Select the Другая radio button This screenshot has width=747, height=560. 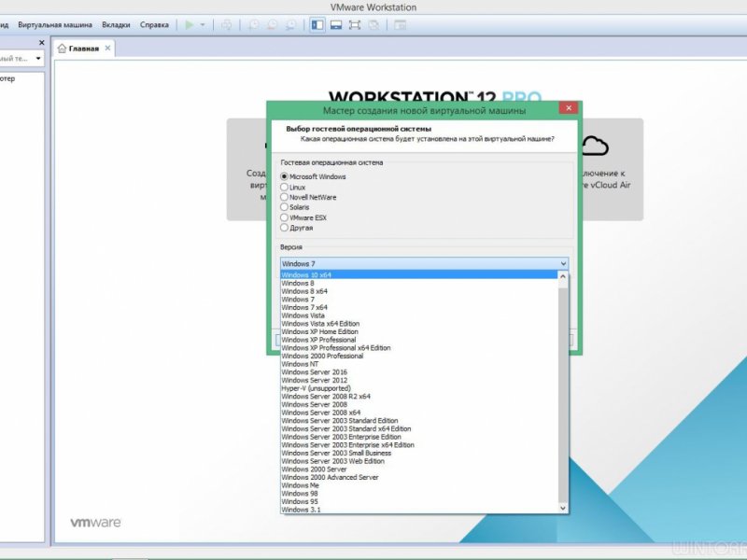284,227
